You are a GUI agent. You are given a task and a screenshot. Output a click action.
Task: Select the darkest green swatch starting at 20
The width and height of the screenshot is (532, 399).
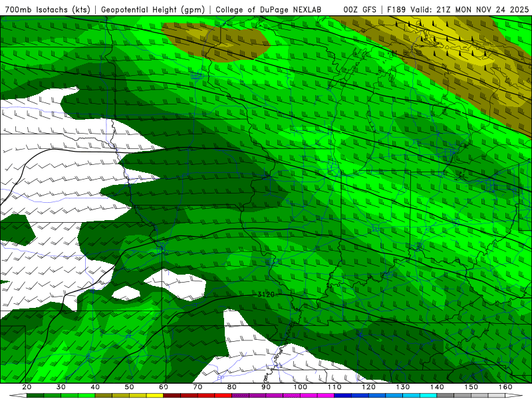tap(35, 395)
